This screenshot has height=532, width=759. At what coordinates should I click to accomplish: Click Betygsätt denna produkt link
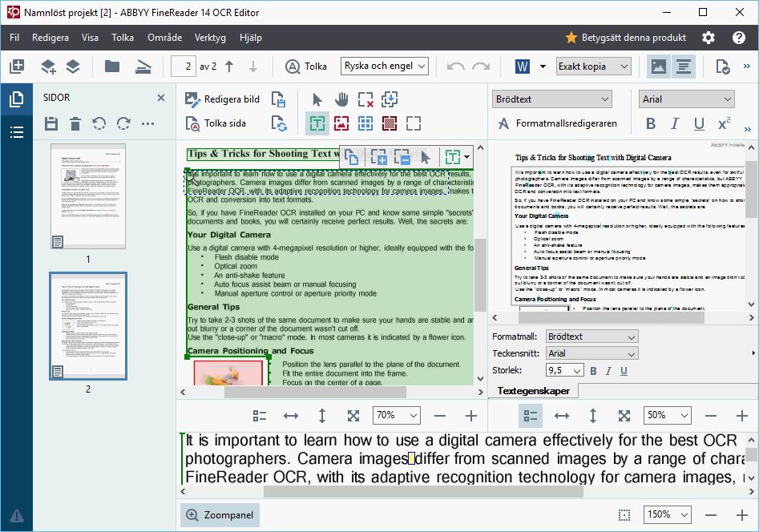626,38
